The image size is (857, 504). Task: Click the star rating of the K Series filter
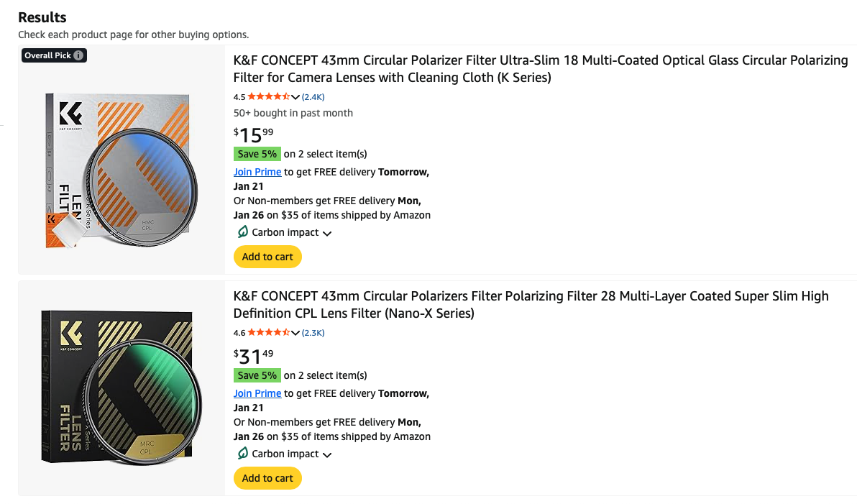[x=268, y=97]
